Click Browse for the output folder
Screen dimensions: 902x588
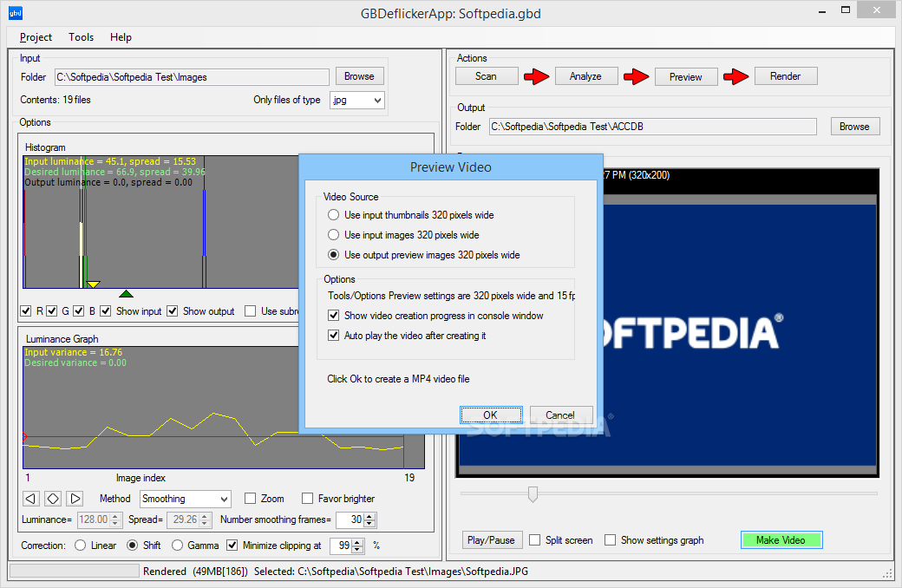[855, 127]
